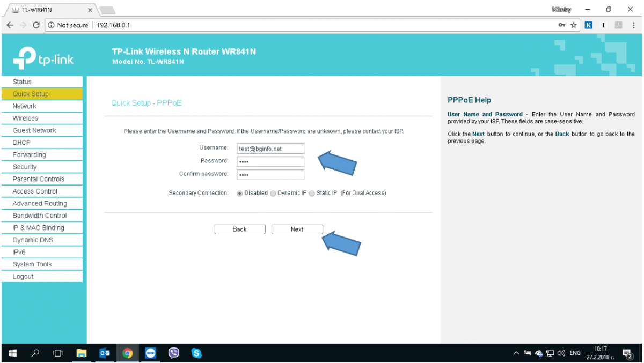This screenshot has width=644, height=363.
Task: Click the Chrome taskbar icon
Action: [128, 353]
